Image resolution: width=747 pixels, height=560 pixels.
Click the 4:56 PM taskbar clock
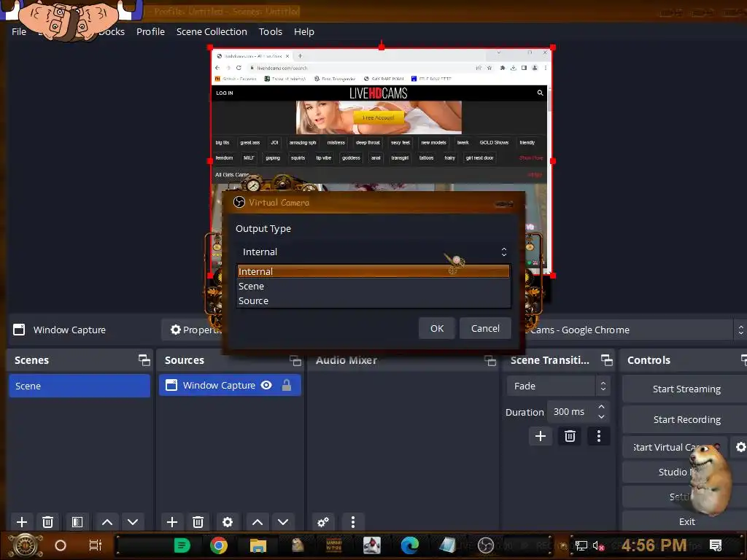tap(654, 545)
